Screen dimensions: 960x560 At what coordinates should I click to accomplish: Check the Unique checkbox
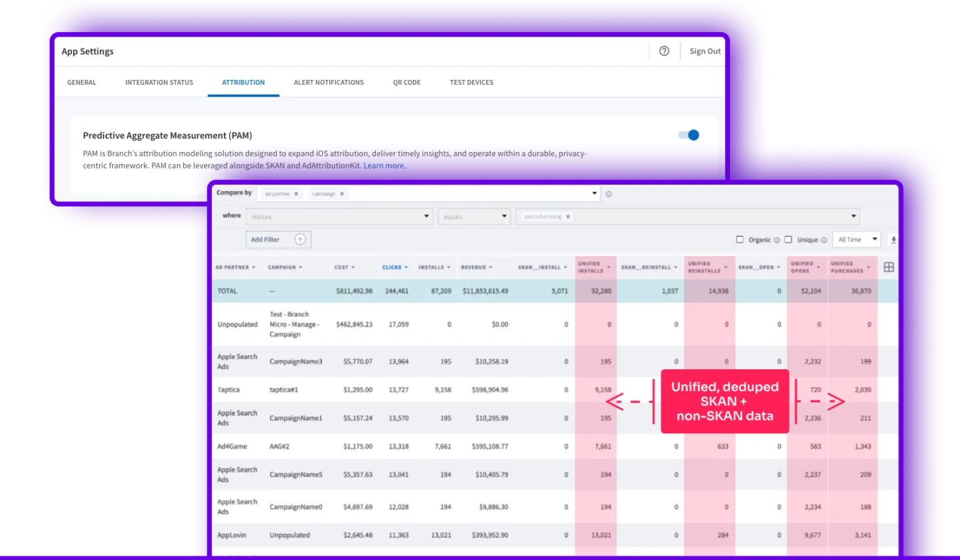tap(788, 239)
